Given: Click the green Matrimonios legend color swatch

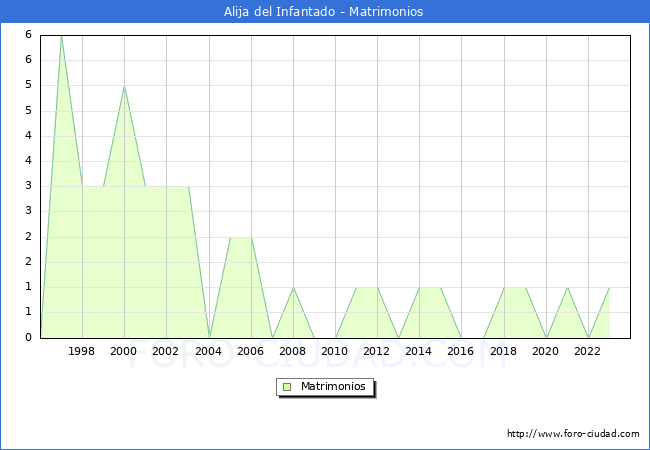Looking at the screenshot, I should tap(287, 387).
